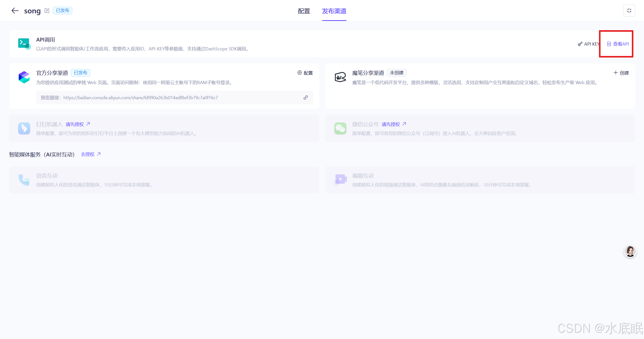The image size is (644, 339).
Task: Select the 发布渠道 tab
Action: coord(334,11)
